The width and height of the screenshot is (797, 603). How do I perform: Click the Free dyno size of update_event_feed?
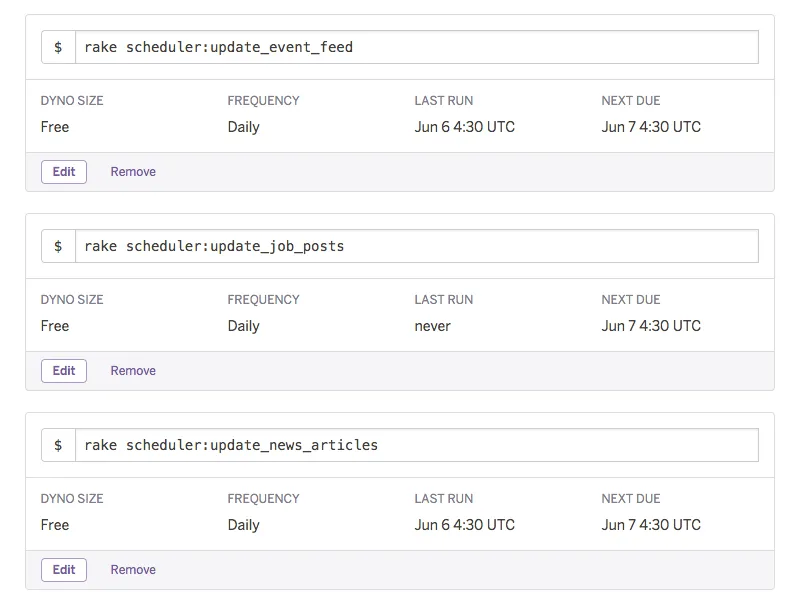tap(55, 127)
